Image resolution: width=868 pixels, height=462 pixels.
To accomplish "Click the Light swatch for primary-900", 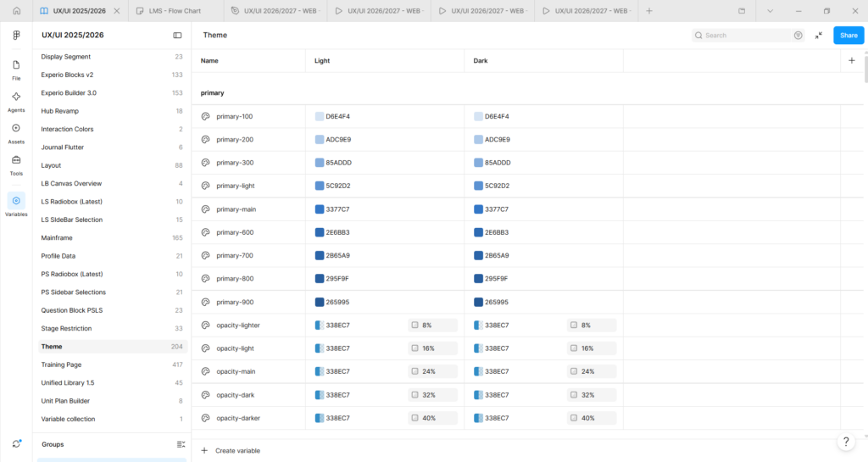I will pos(320,302).
